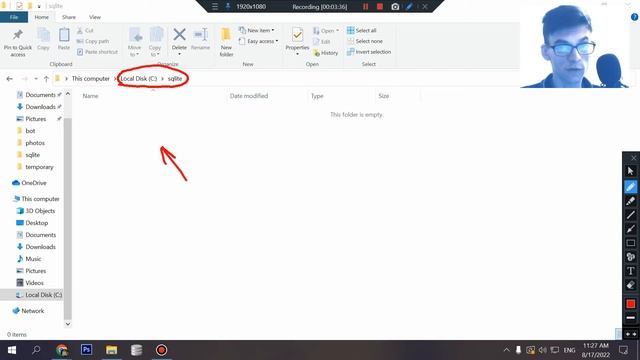Pick the red color swatch
Image resolution: width=640 pixels, height=360 pixels.
631,304
